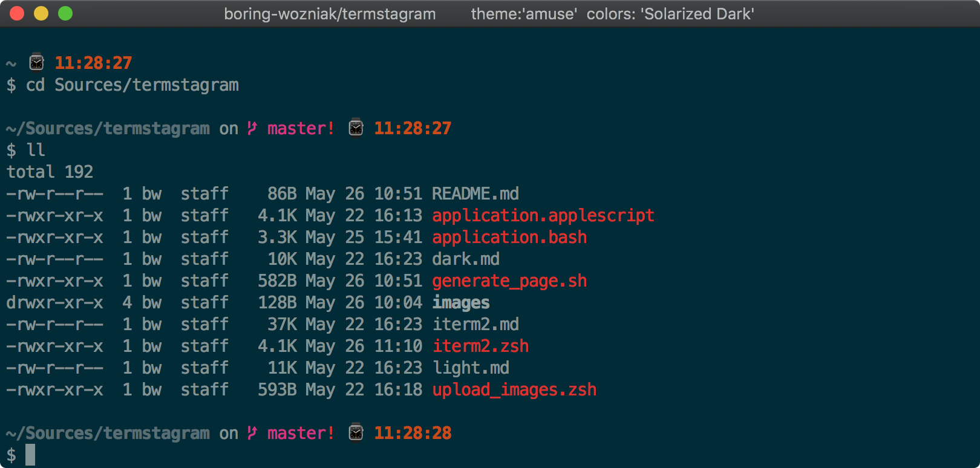Click the yellow minimize window button
Screen dimensions: 980x468
tap(41, 13)
